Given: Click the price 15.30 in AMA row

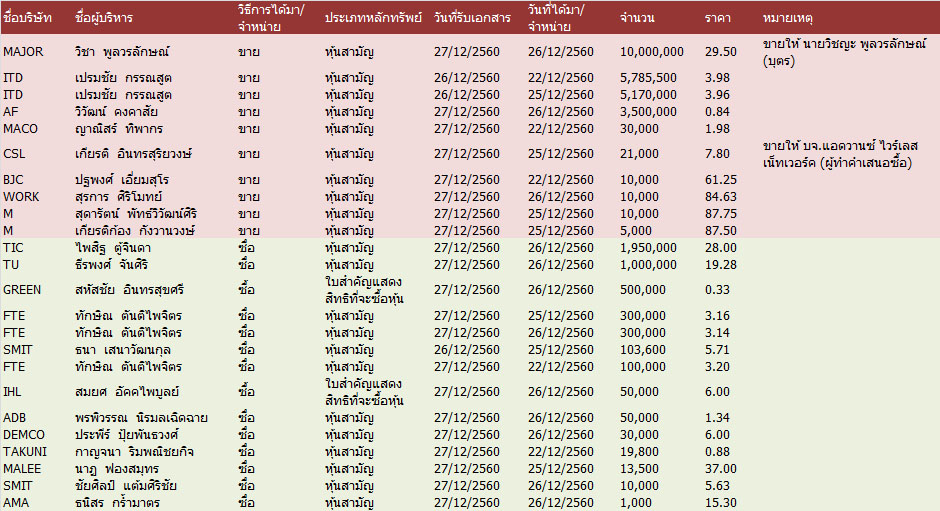Looking at the screenshot, I should pos(721,503).
